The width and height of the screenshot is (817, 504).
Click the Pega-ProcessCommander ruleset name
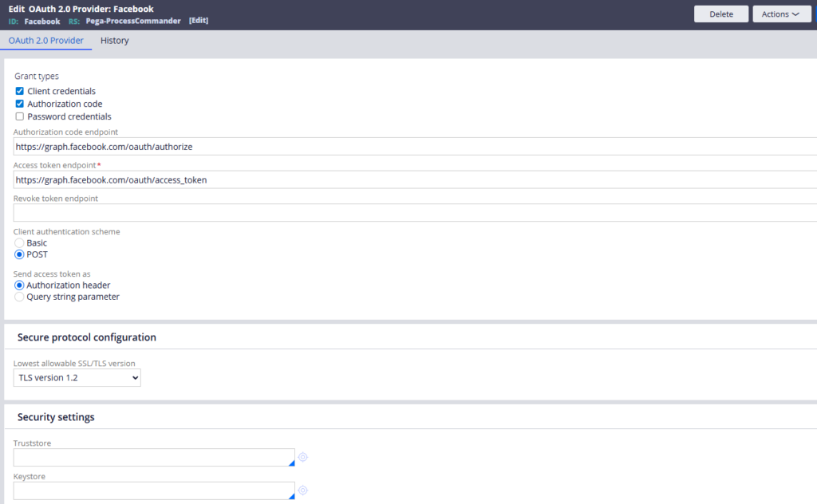[133, 21]
